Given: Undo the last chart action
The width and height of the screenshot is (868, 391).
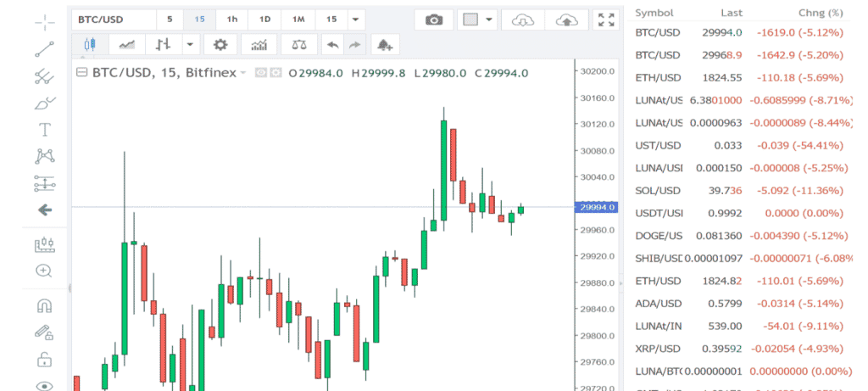Looking at the screenshot, I should point(332,44).
